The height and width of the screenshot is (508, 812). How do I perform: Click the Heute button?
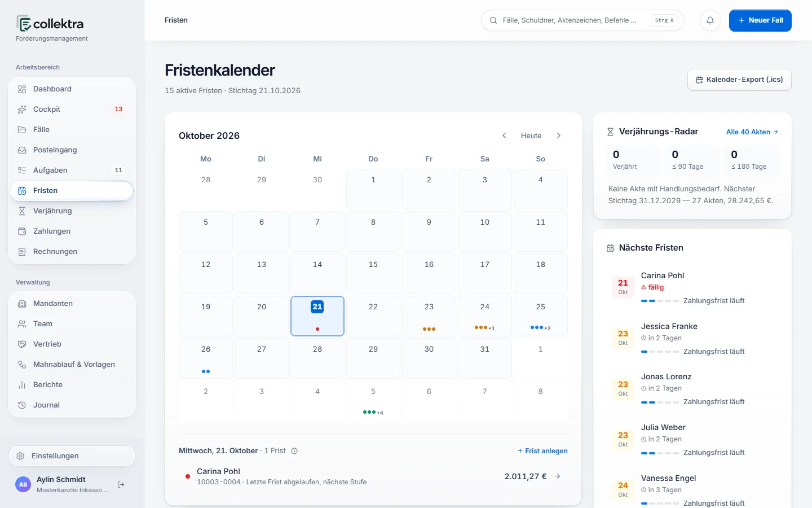(531, 135)
